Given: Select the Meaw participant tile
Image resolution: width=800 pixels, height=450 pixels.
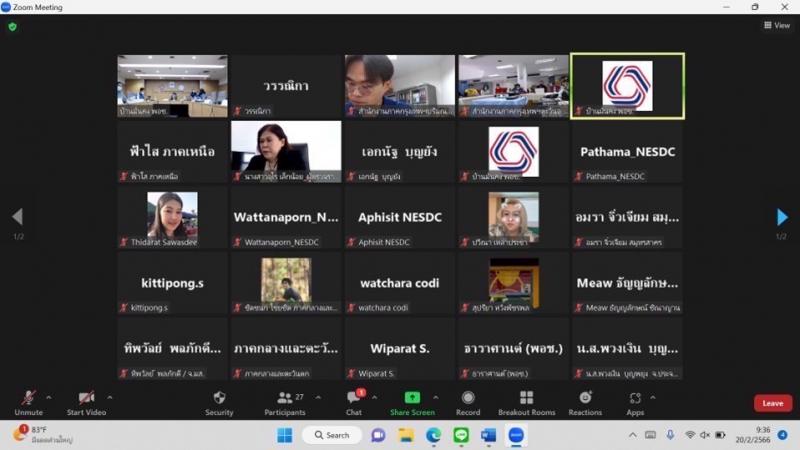Looking at the screenshot, I should tap(628, 283).
